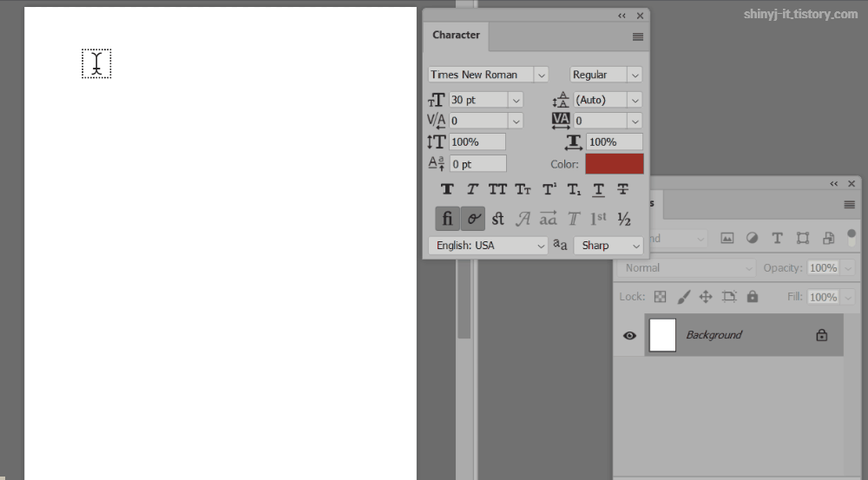Filter layers by shape layers
The image size is (868, 480).
coord(803,238)
